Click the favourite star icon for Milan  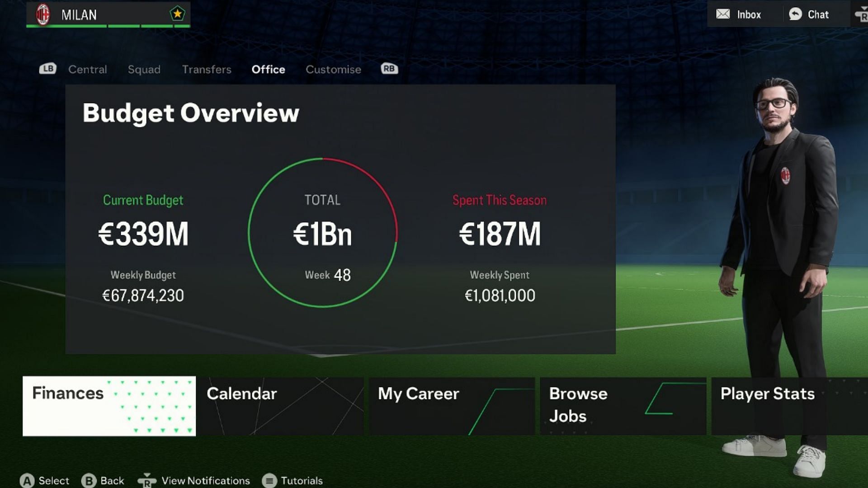(178, 14)
